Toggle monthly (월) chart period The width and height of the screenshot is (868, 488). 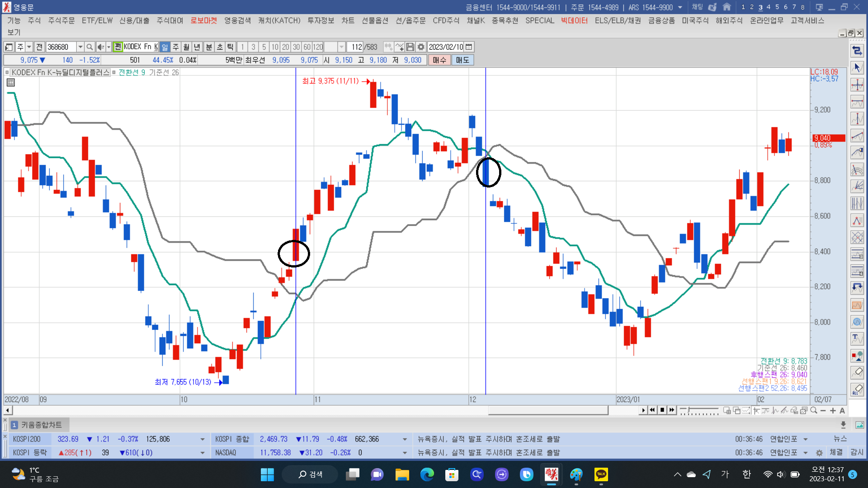[186, 47]
